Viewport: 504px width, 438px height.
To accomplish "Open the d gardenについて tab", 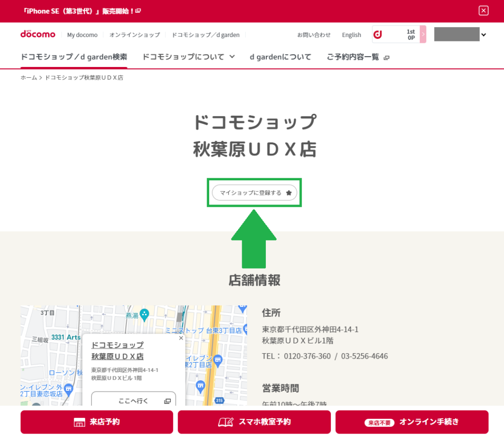I will [281, 57].
